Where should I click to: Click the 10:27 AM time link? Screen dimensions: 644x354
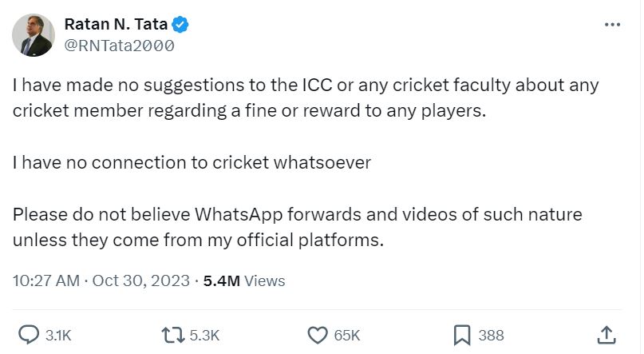click(46, 280)
